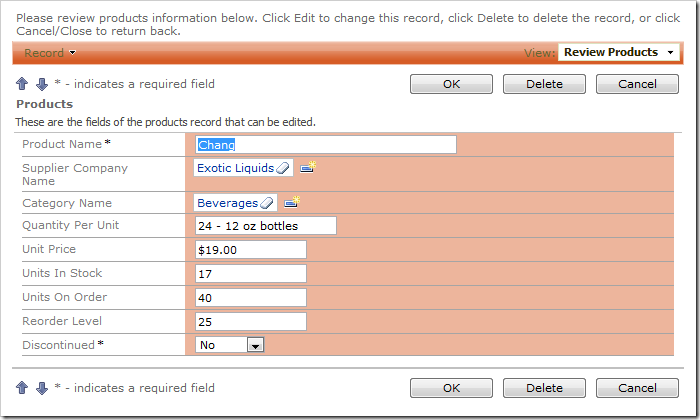This screenshot has height=420, width=700.
Task: Expand the Record menu
Action: point(50,53)
